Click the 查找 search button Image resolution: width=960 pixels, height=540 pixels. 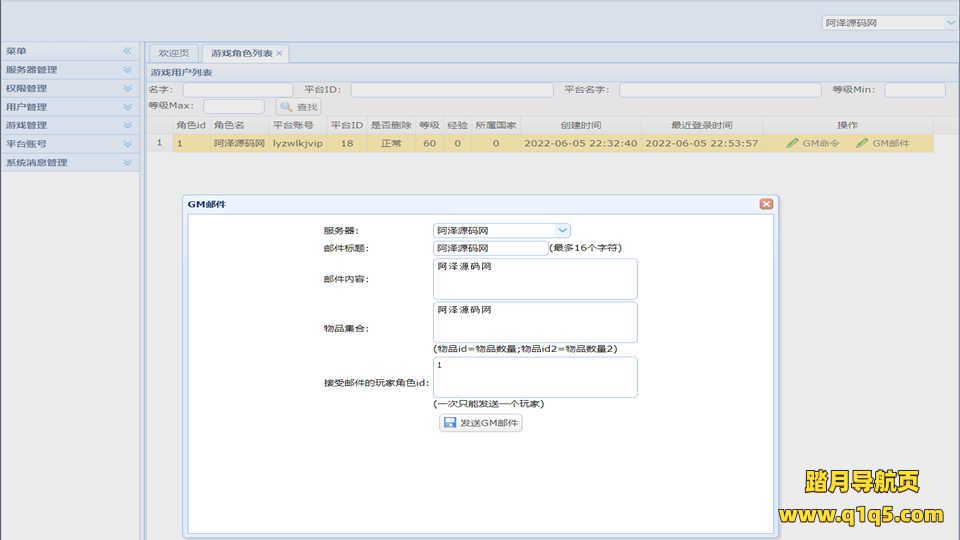point(298,107)
